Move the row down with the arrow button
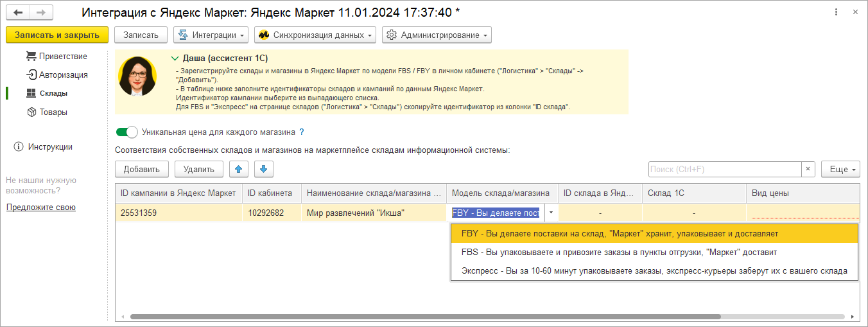The height and width of the screenshot is (327, 868). click(264, 169)
